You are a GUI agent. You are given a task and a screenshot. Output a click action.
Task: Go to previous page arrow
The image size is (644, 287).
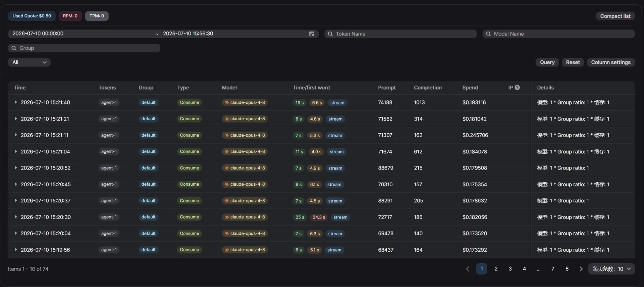tap(467, 269)
